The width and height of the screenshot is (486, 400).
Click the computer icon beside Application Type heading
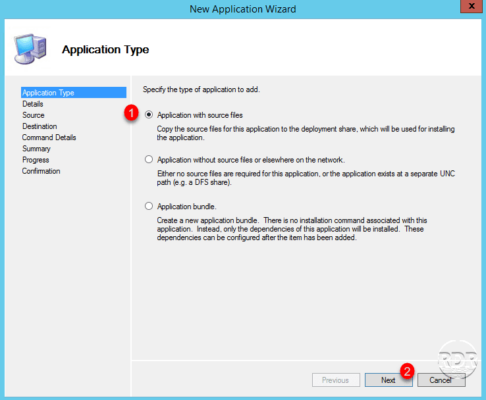click(30, 49)
